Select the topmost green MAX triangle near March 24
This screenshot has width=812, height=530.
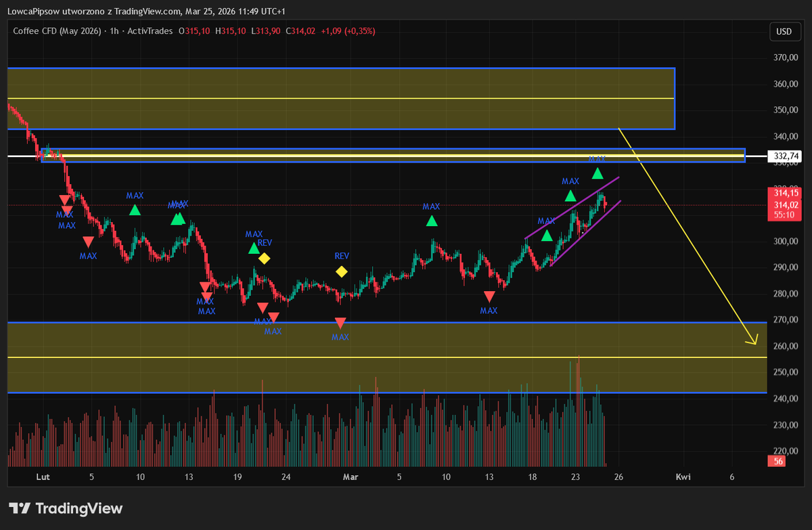click(597, 173)
